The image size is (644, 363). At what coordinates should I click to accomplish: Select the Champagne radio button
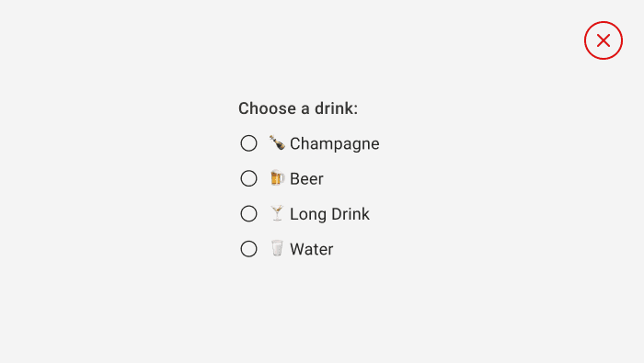249,143
